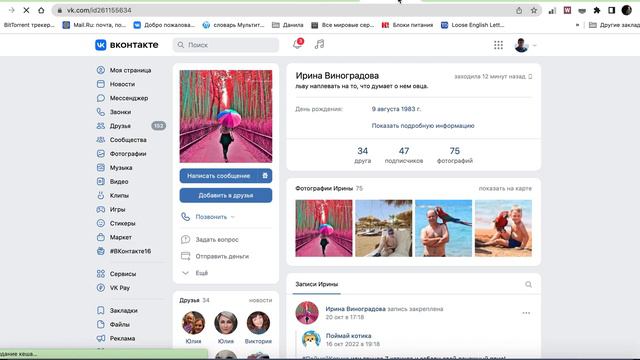Screen dimensions: 640x360
Task: Open friend Виктория's avatar
Action: [258, 323]
